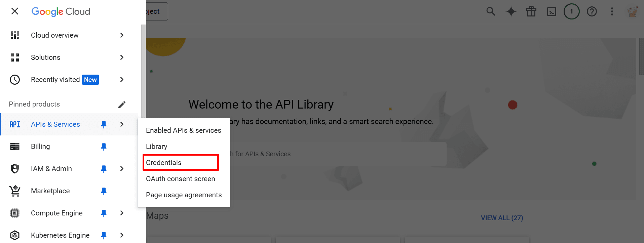Unpin Kubernetes Engine from pinned products
This screenshot has width=644, height=243.
[104, 236]
